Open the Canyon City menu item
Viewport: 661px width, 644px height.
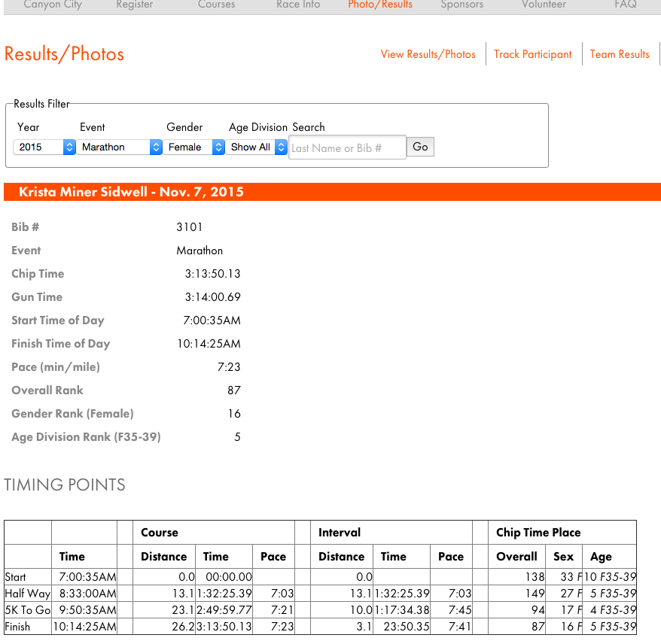click(x=53, y=5)
